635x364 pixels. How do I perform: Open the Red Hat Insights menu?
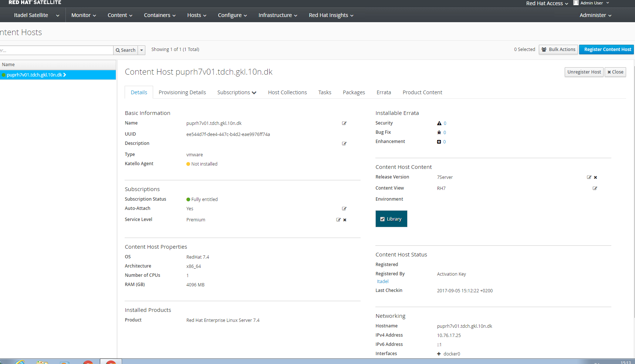click(331, 15)
